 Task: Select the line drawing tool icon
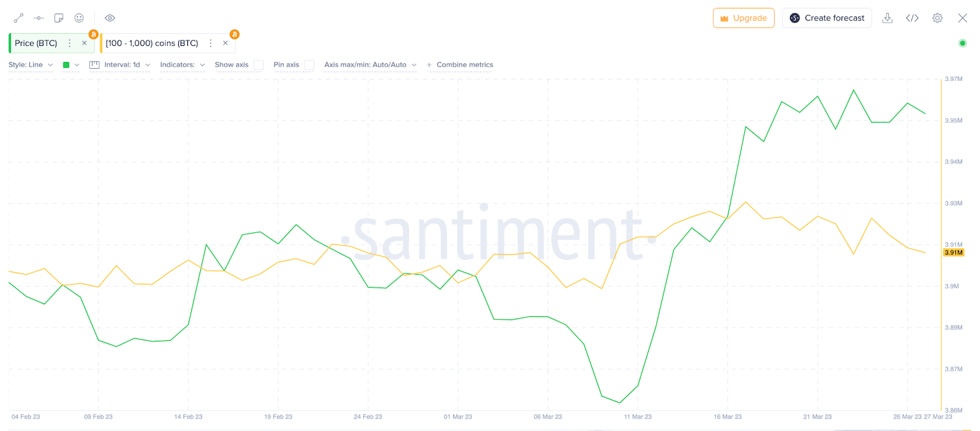click(18, 18)
